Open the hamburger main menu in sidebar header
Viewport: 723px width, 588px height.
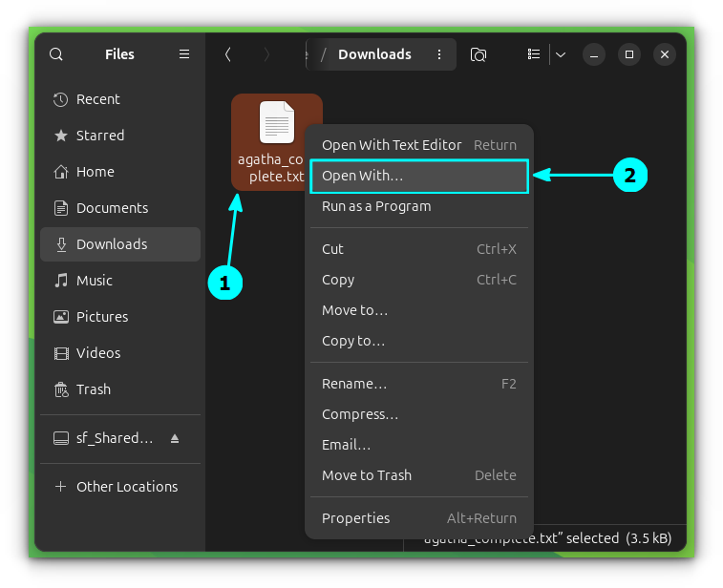[x=184, y=54]
